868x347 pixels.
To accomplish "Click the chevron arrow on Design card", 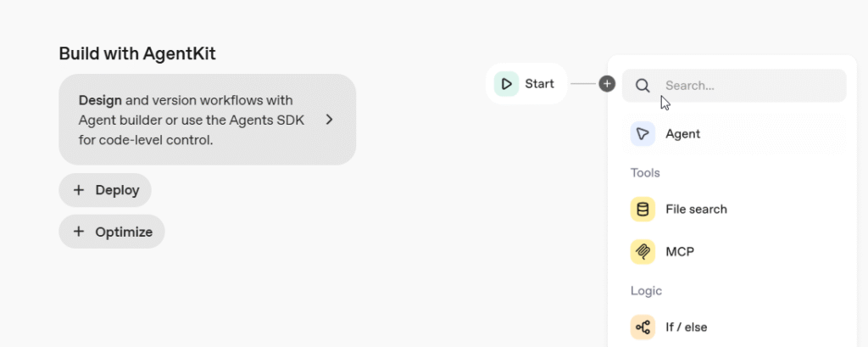I will coord(330,120).
